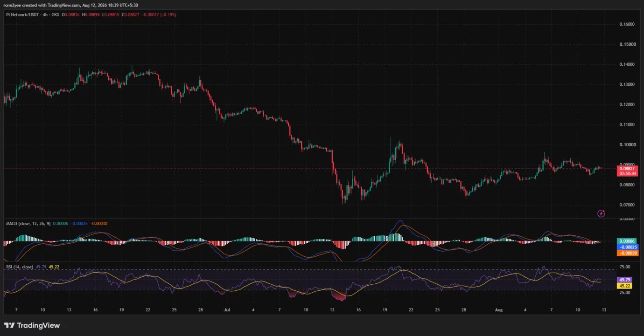Click the red current price label 0.08827
The image size is (644, 336).
[x=626, y=168]
